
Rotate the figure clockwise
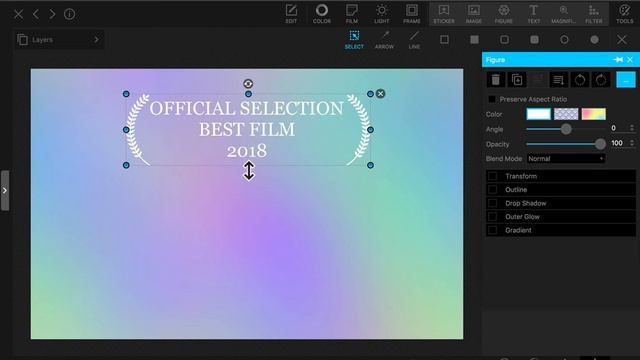point(601,80)
